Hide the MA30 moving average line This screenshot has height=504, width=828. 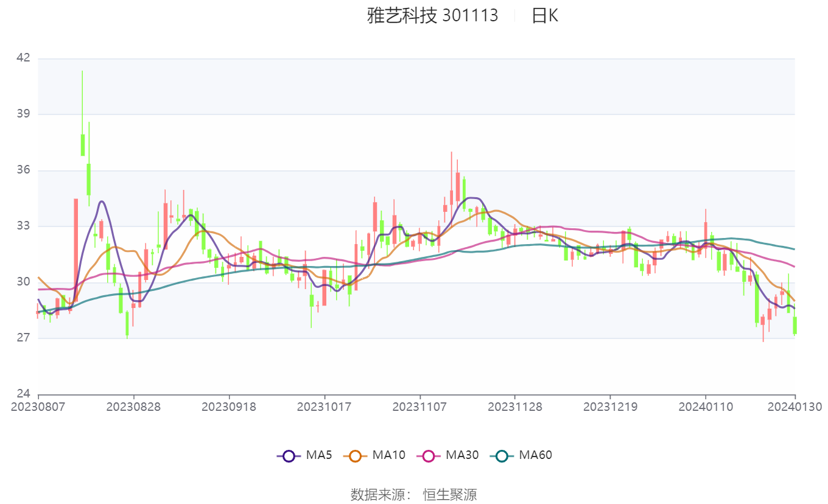pyautogui.click(x=447, y=455)
